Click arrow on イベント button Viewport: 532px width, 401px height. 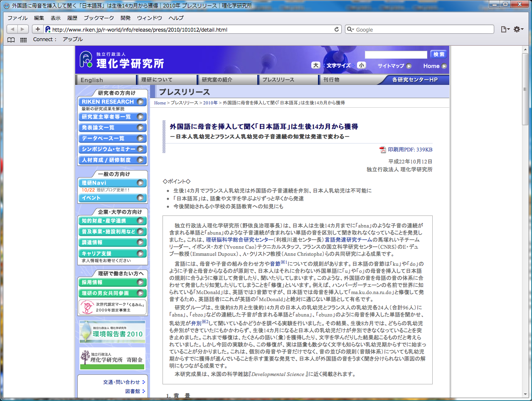click(140, 198)
